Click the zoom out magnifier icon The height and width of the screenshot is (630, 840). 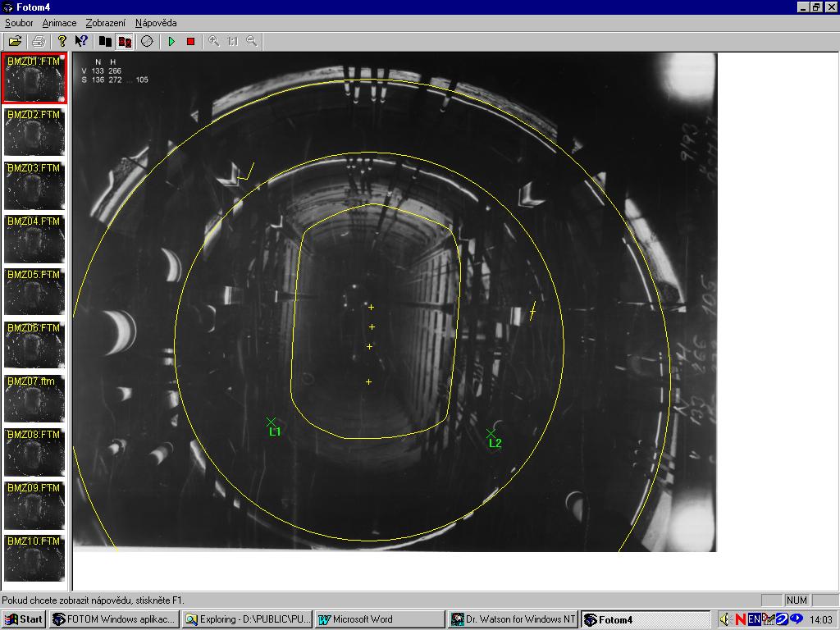pos(251,41)
